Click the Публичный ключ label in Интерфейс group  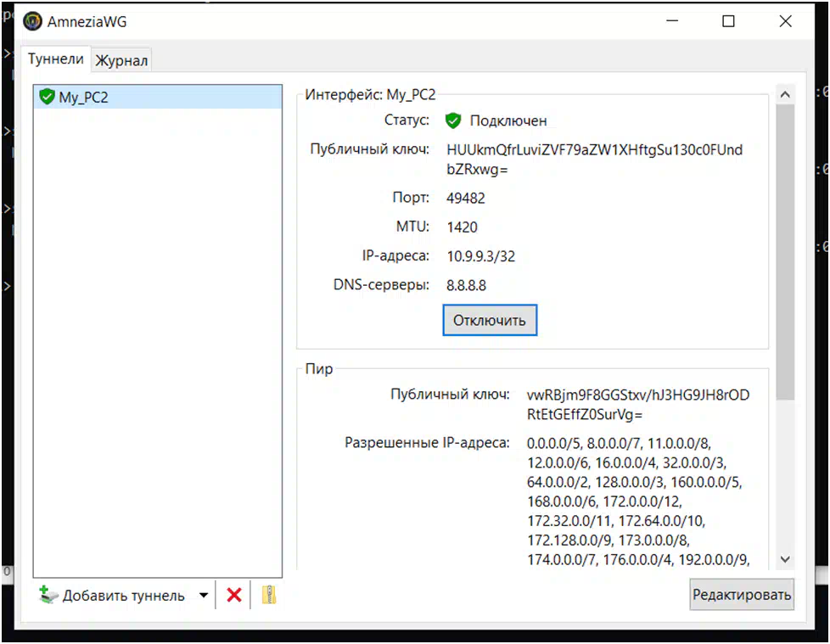pos(369,149)
